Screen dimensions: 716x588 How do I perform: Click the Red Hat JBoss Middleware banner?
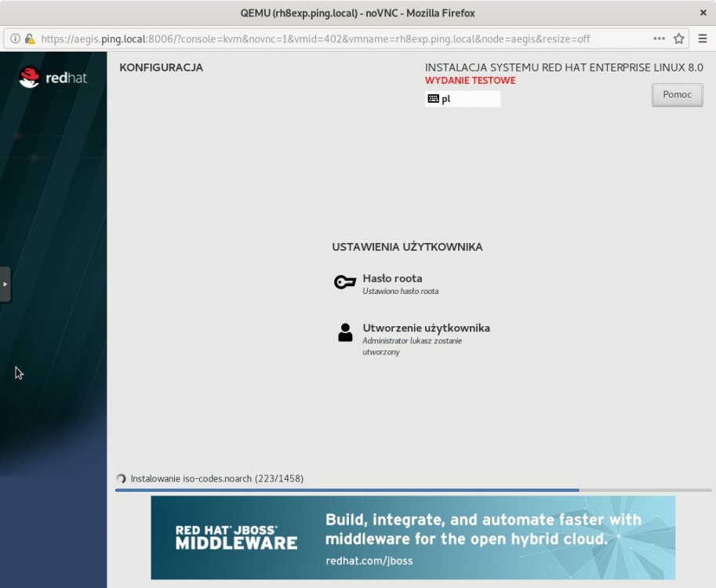[x=413, y=537]
